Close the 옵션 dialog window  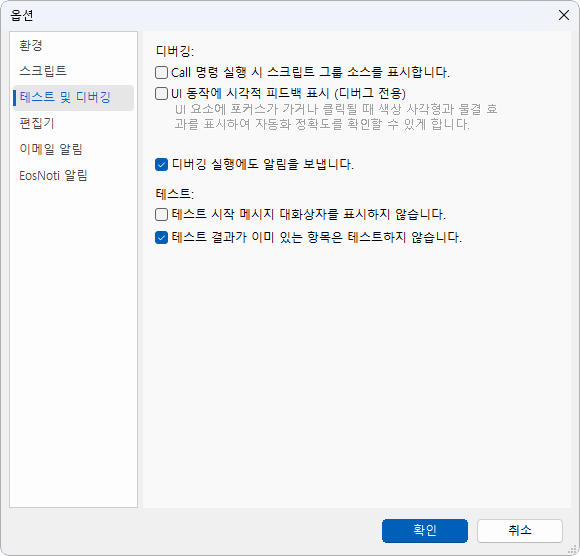(564, 15)
